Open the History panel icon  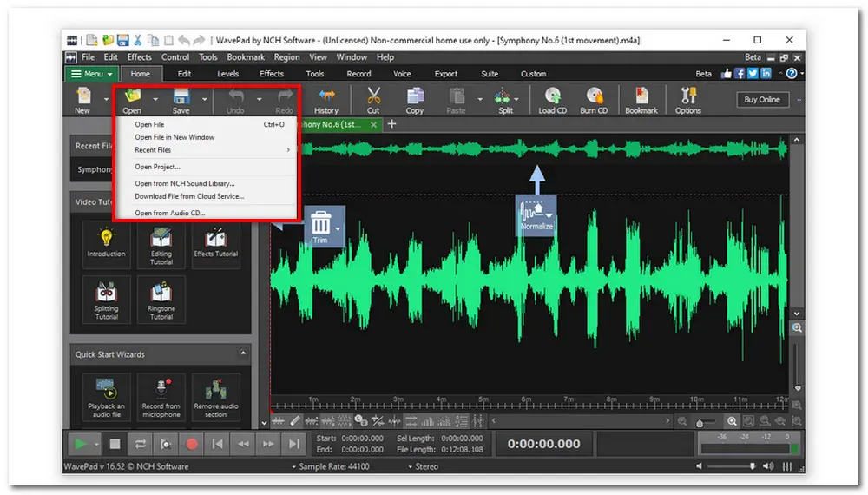[x=326, y=100]
